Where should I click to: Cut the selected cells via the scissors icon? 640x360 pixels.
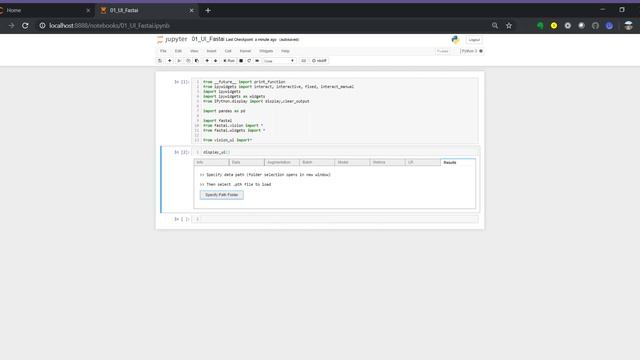(x=179, y=60)
